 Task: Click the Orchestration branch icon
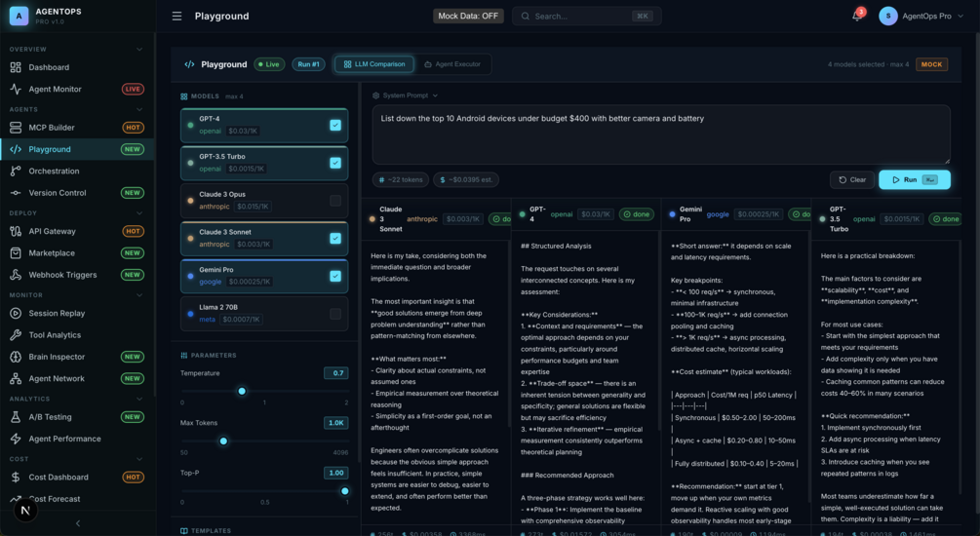[x=16, y=172]
